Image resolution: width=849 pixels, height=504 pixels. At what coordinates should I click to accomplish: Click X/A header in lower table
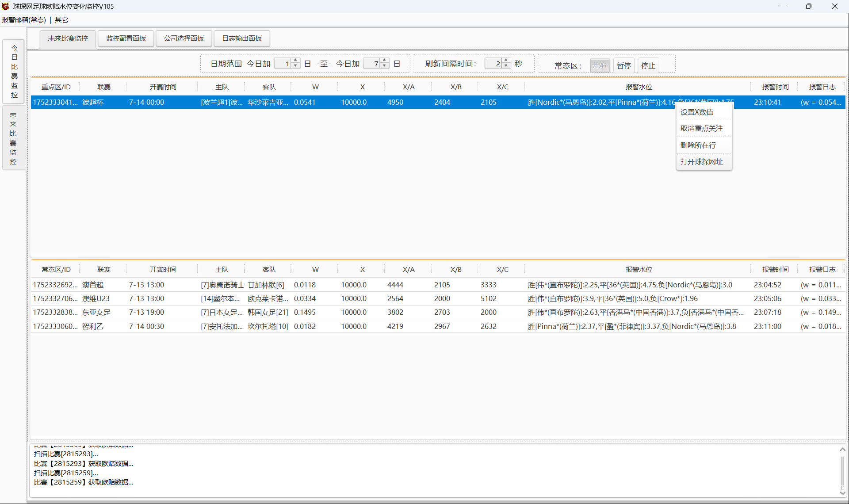pyautogui.click(x=409, y=270)
